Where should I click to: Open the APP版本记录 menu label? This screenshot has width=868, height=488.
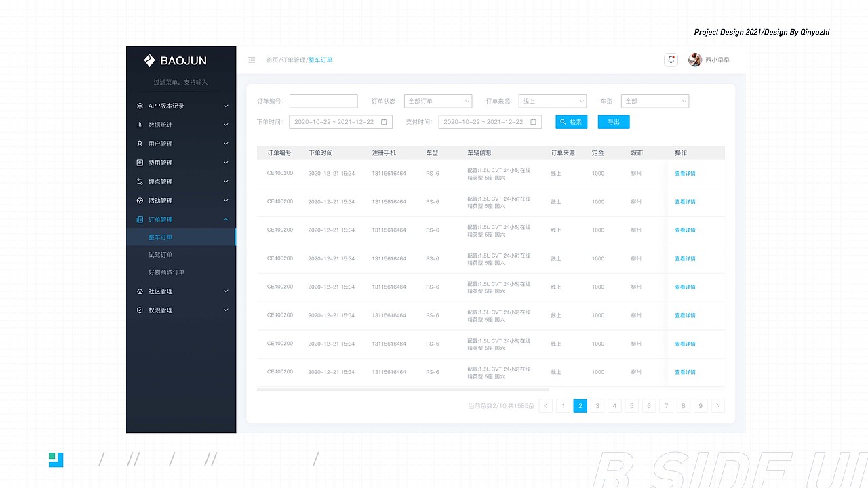coord(166,106)
